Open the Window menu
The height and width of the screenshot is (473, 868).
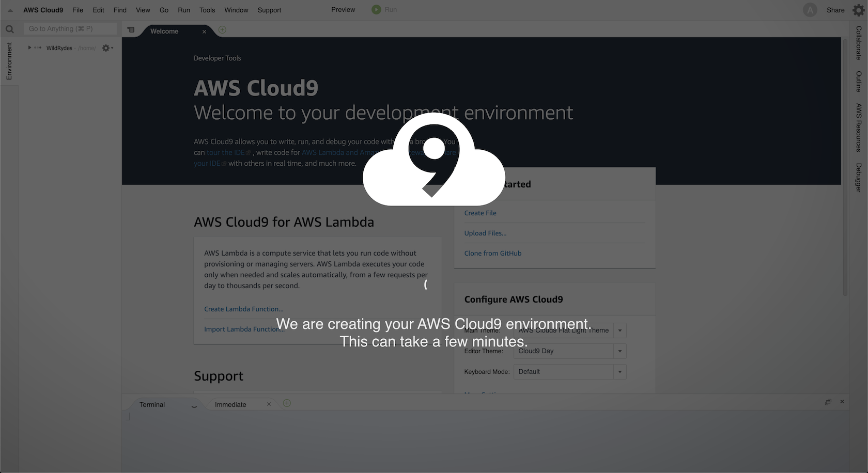click(x=236, y=10)
